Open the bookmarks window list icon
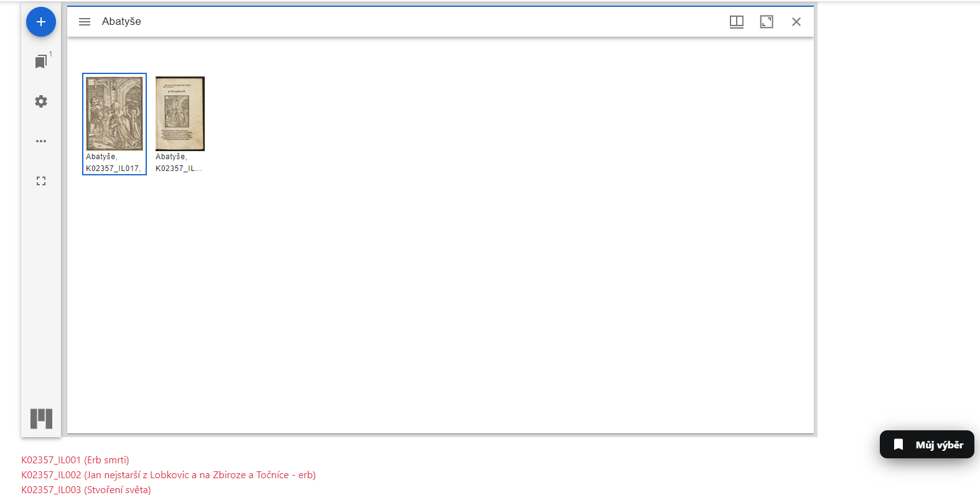 click(41, 62)
